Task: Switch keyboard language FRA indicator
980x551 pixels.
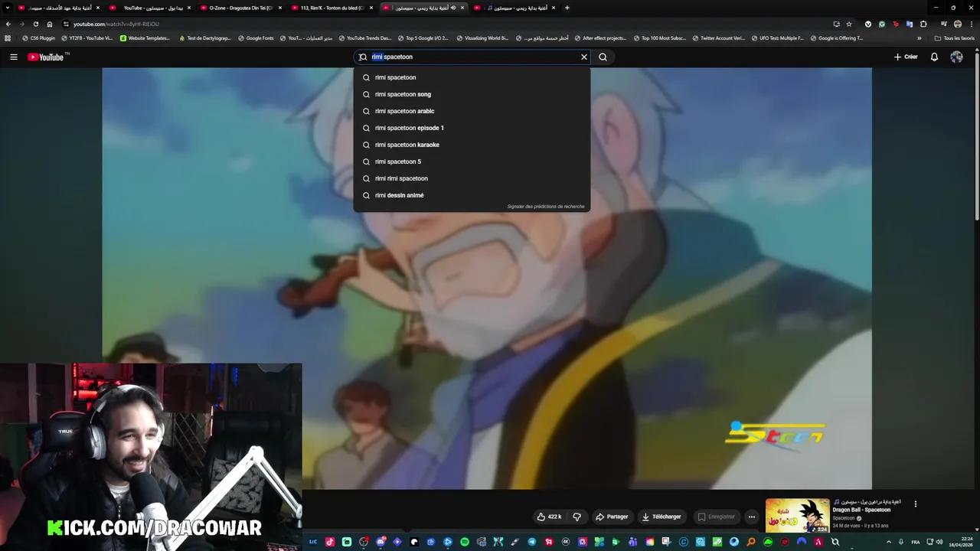Action: (916, 542)
